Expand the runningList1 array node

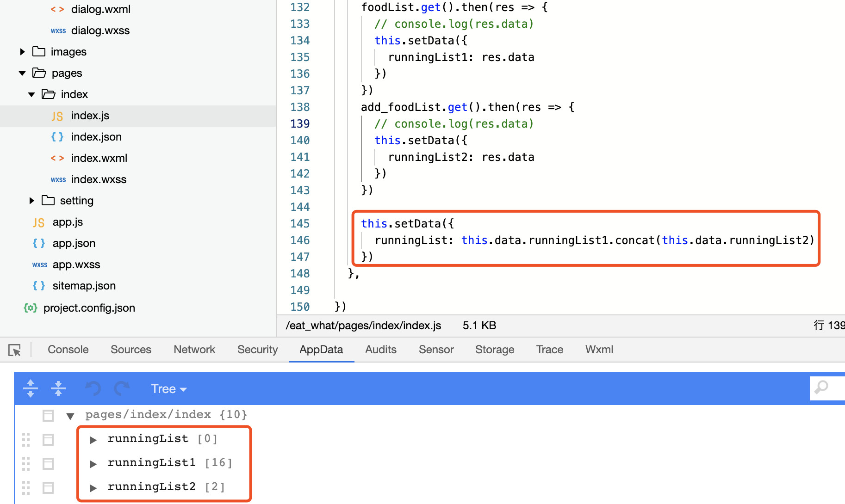click(x=93, y=463)
